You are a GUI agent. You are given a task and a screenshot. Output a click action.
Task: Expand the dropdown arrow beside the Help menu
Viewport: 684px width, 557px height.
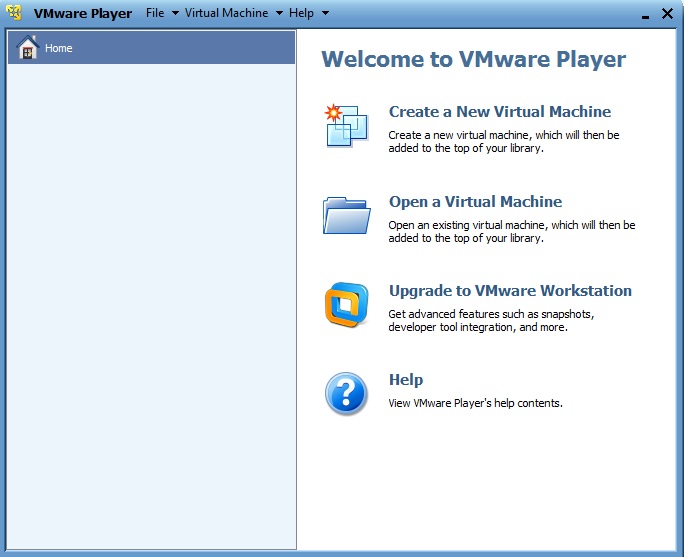(x=325, y=14)
